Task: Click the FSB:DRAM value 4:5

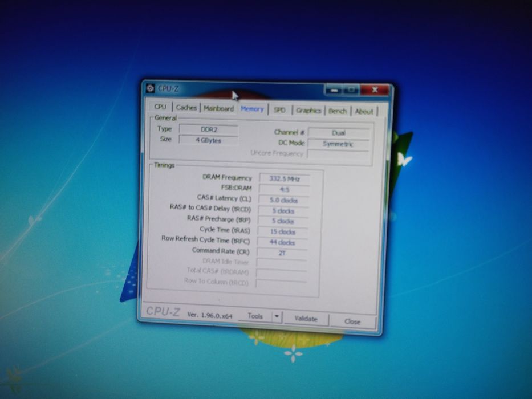Action: tap(284, 189)
